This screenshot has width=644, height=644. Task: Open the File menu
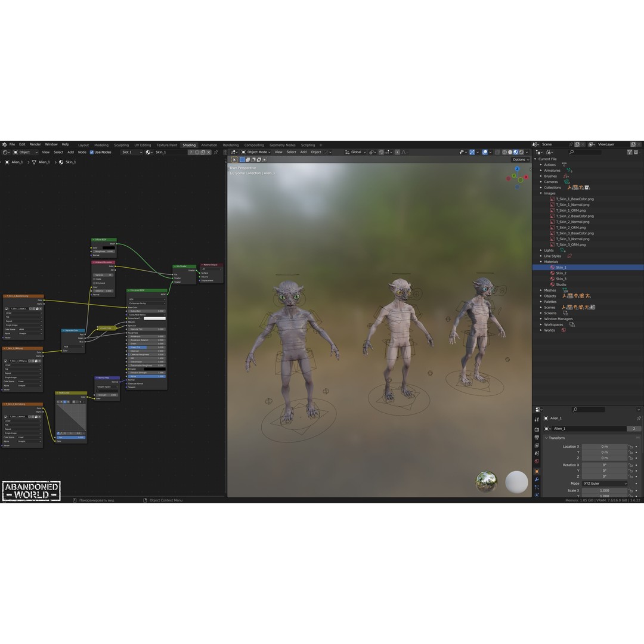13,144
